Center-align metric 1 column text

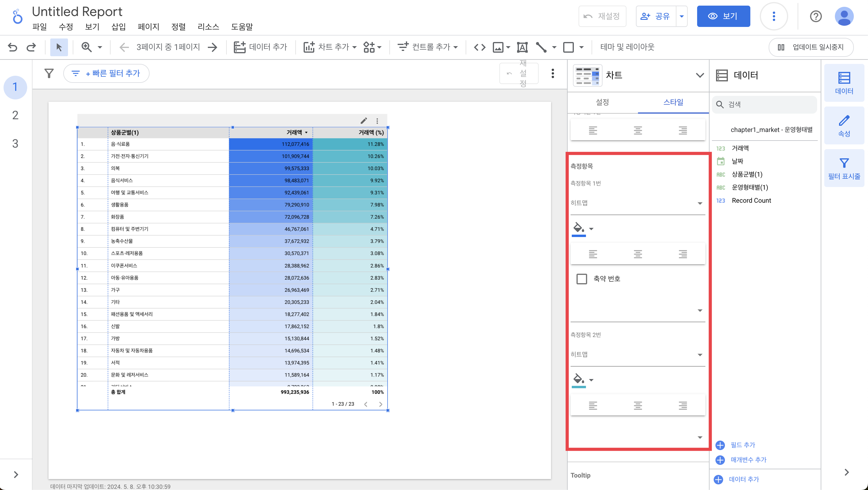click(637, 254)
